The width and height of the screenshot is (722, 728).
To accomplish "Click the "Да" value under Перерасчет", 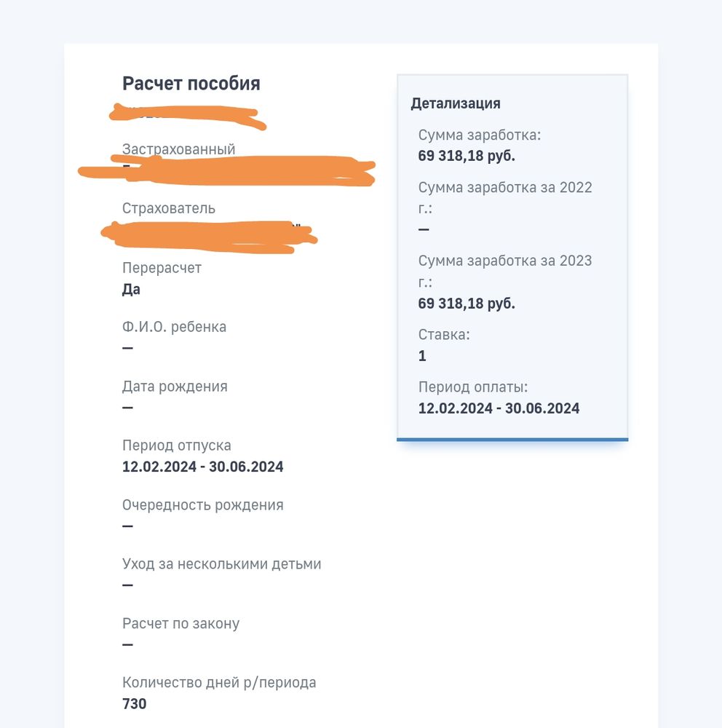I will pos(131,290).
